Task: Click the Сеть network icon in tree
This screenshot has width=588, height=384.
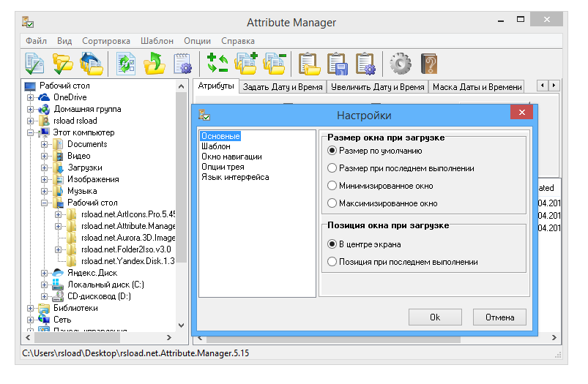Action: [x=44, y=320]
